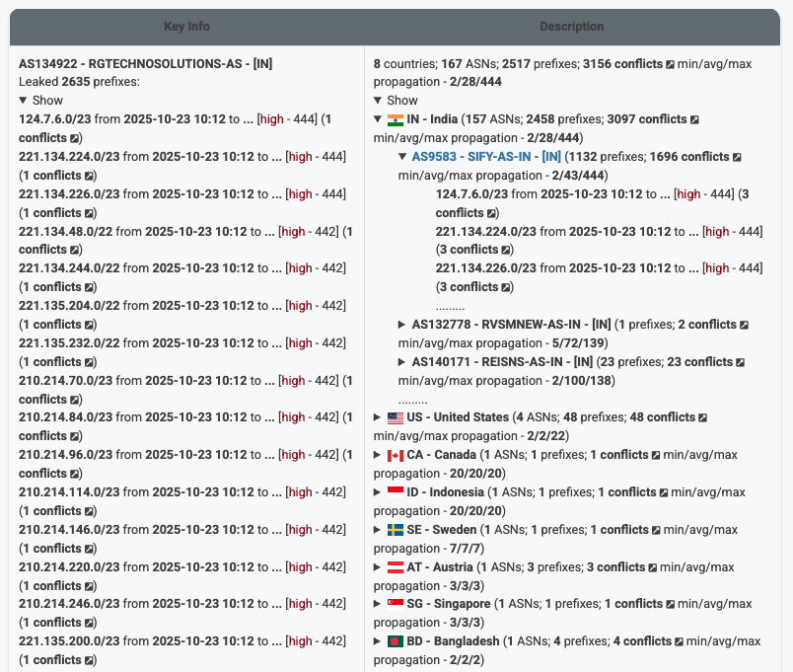Open conflicts icon for 221.134.48.0/22

point(74,250)
